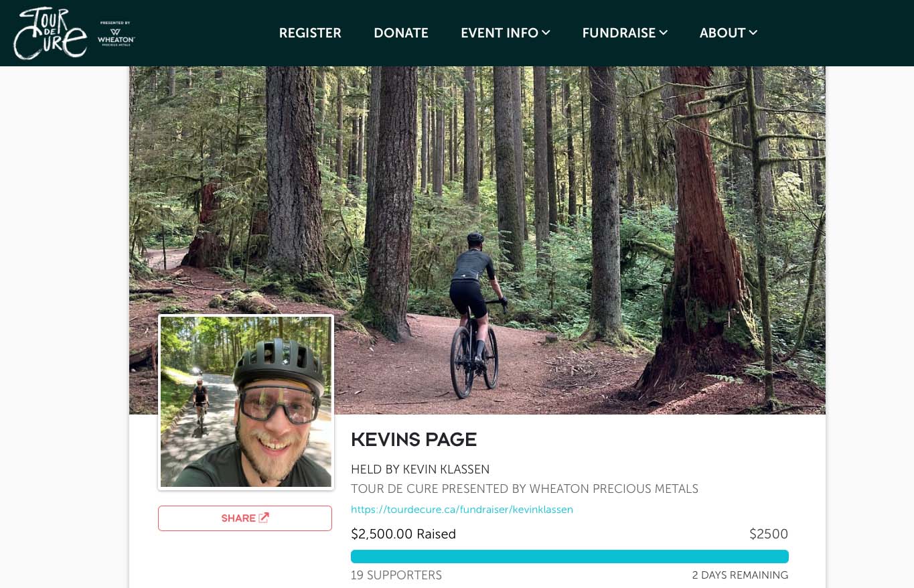Screen dimensions: 914x588
Task: Click the Tour de Cure logo
Action: pos(50,33)
